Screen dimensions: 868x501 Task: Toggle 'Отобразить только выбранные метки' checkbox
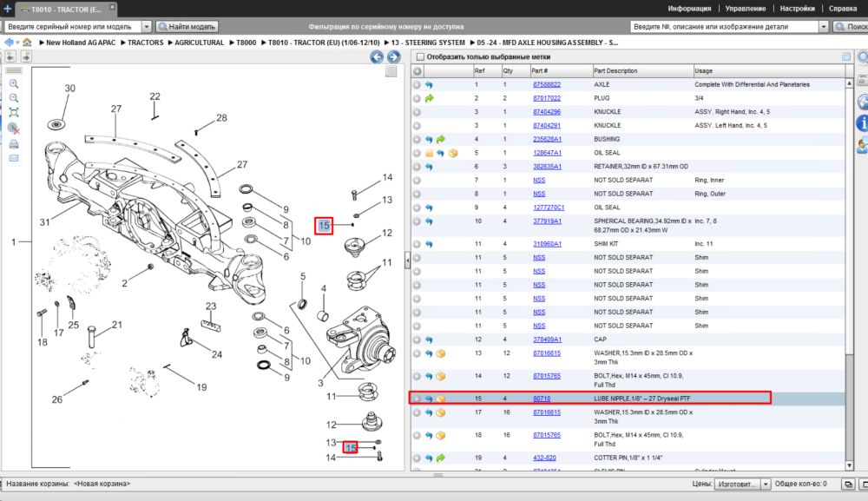click(420, 56)
